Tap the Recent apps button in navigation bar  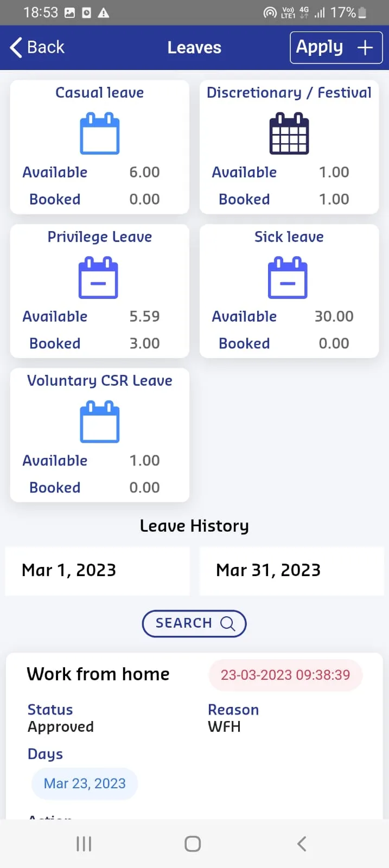point(84,844)
